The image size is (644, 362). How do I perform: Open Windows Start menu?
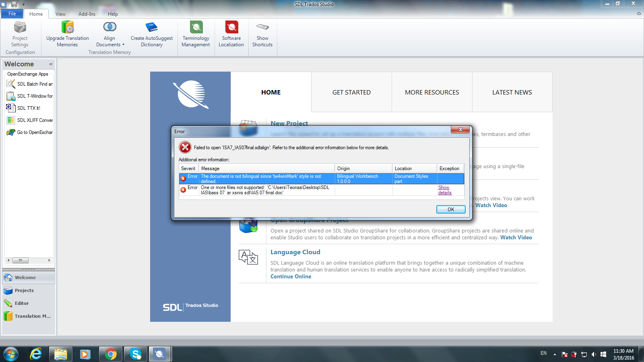point(10,354)
